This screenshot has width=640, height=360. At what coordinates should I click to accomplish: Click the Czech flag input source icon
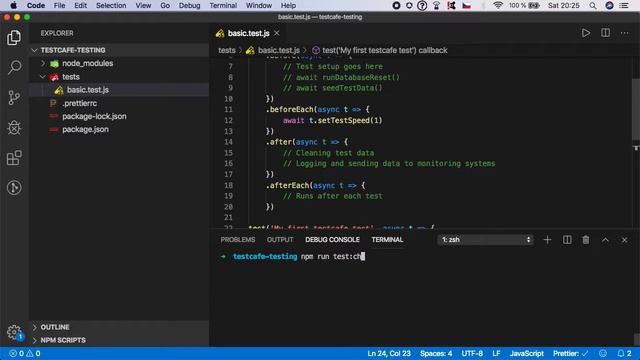coord(467,6)
